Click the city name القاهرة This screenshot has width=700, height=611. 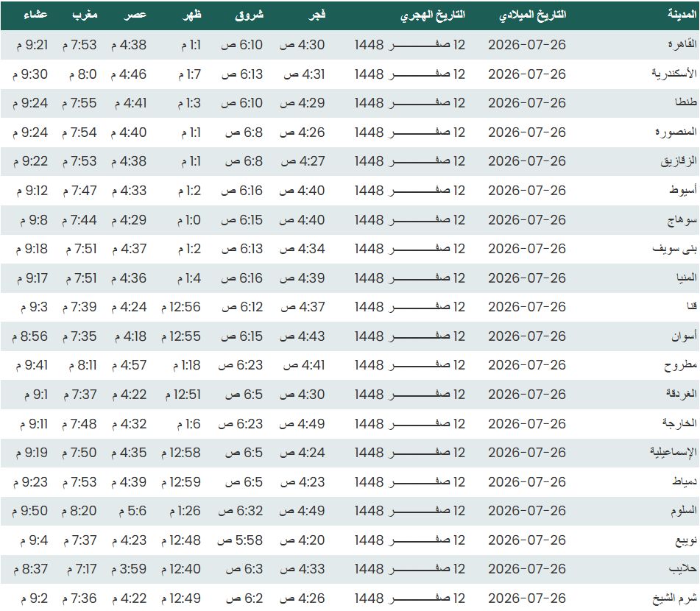[x=682, y=44]
